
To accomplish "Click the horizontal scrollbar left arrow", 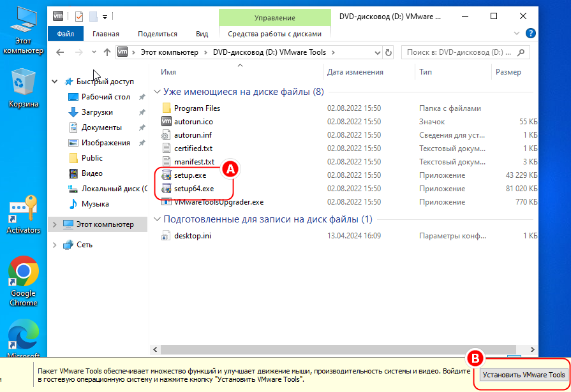I will pos(155,349).
